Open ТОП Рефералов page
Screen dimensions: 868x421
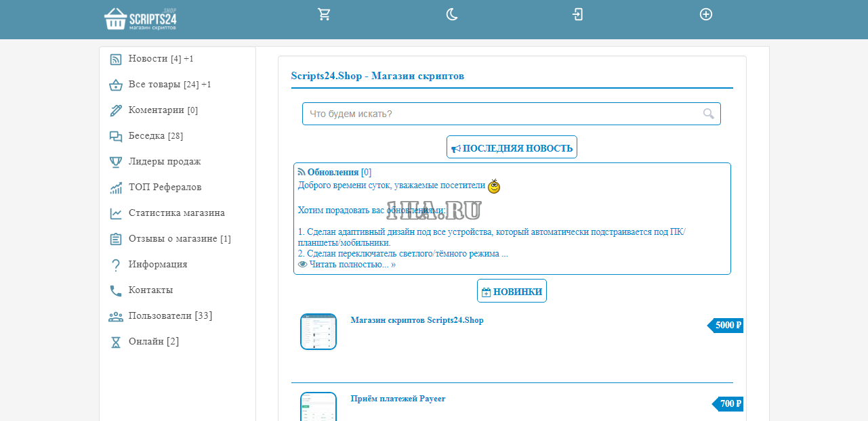[165, 187]
